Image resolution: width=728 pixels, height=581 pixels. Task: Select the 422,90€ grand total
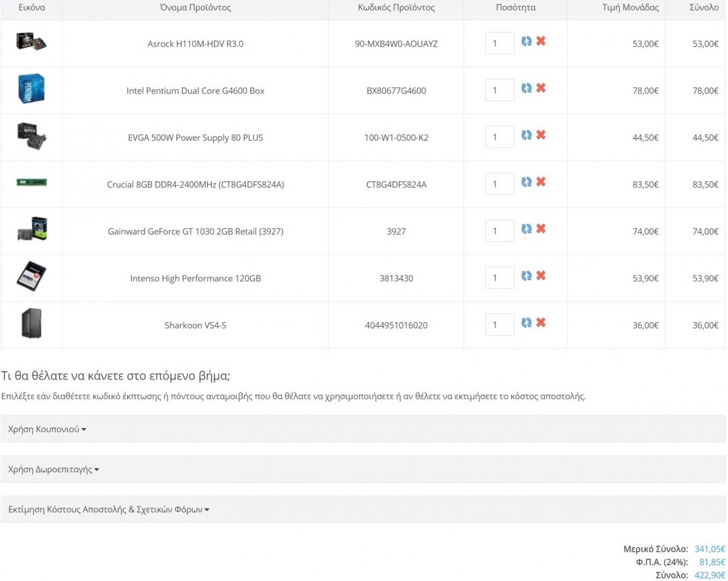click(710, 575)
